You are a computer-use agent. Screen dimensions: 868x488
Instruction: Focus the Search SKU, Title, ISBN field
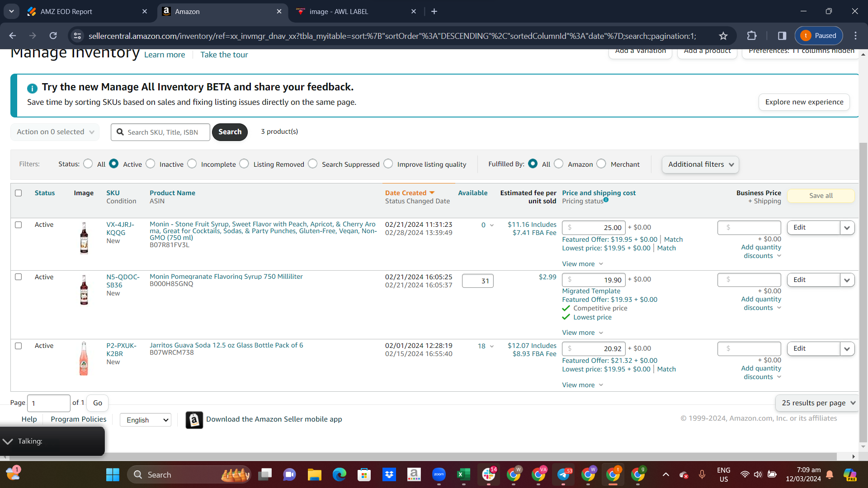(x=160, y=132)
